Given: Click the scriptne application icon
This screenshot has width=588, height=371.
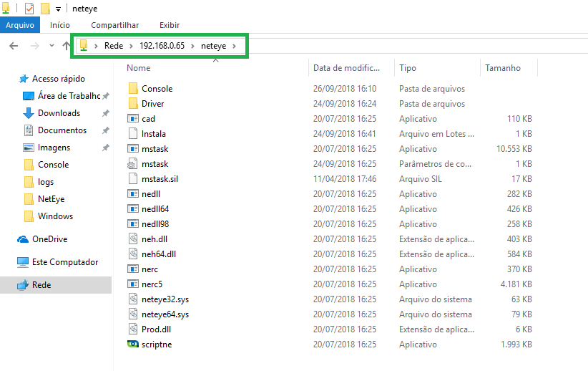Looking at the screenshot, I should pos(133,344).
